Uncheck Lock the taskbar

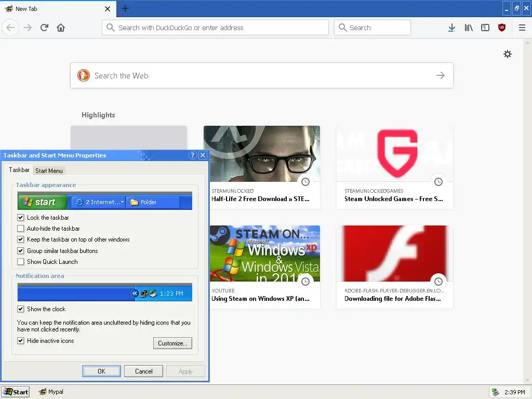(21, 218)
